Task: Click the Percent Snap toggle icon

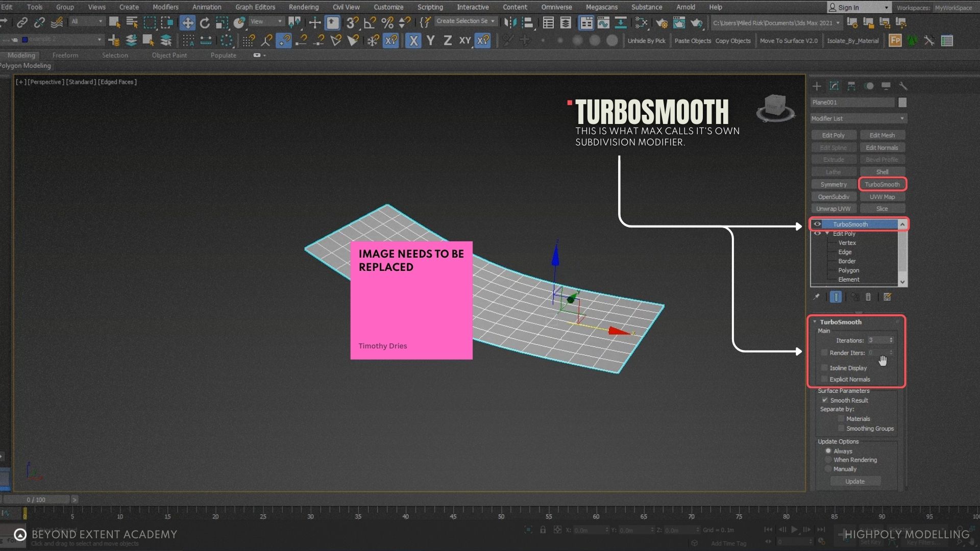Action: point(387,23)
